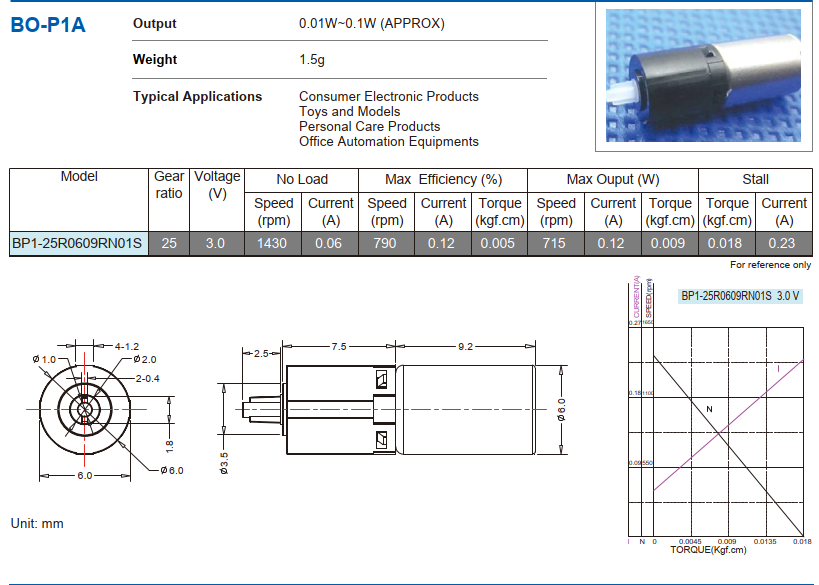
Task: Click the SPEED(rpm) vertical axis label
Action: (x=649, y=299)
